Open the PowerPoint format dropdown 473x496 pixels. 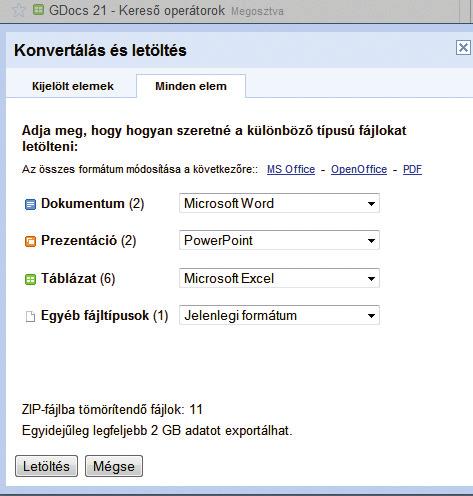[279, 240]
